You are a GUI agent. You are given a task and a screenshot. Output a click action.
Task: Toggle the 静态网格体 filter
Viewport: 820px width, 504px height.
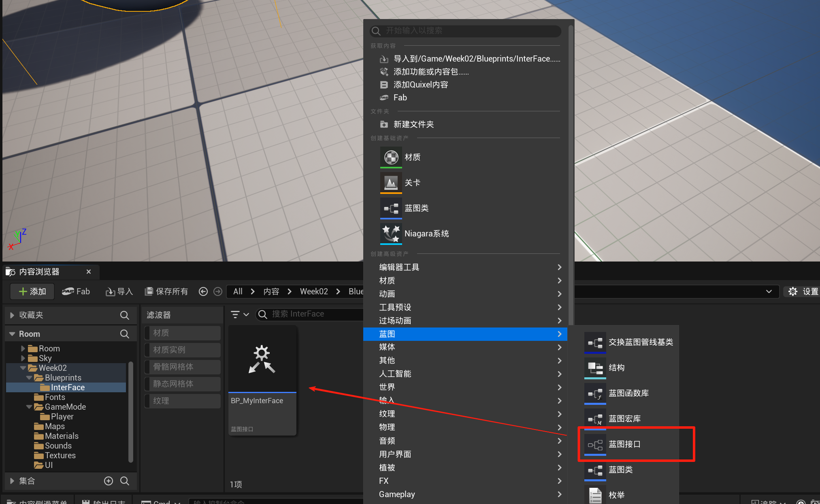[x=182, y=384]
